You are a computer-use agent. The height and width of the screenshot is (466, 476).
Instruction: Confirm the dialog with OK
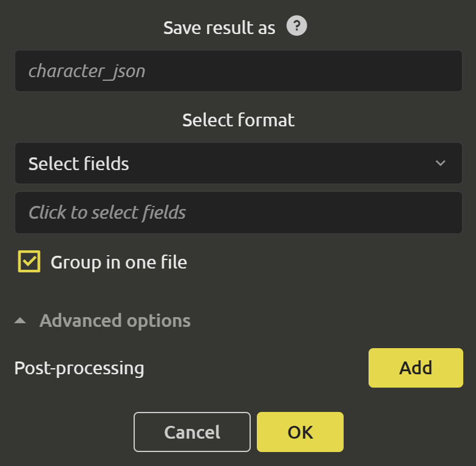pos(300,432)
